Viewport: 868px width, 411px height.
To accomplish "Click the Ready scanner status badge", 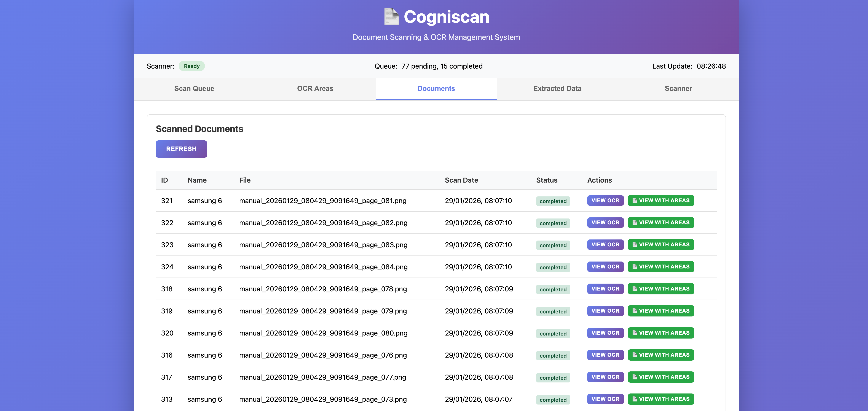I will (x=191, y=66).
